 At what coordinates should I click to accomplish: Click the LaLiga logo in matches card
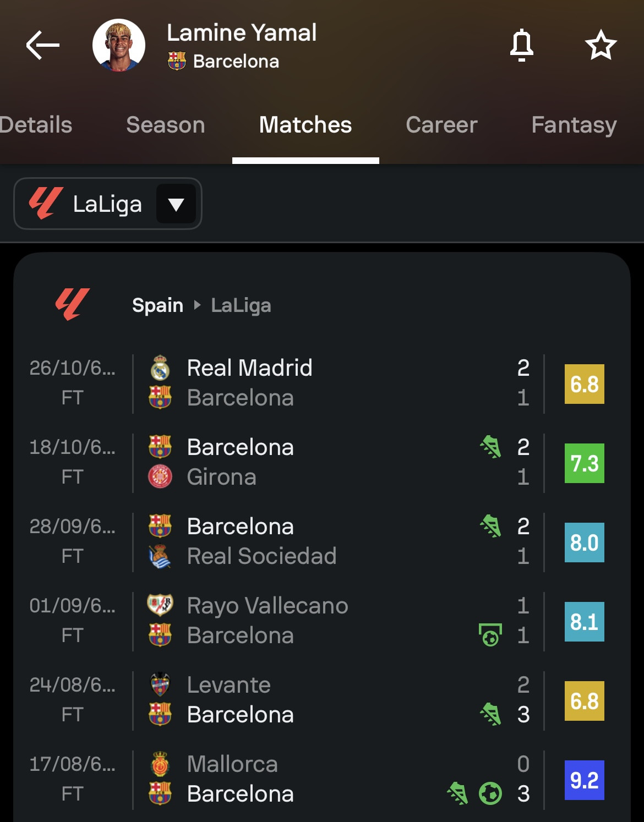[x=72, y=304]
